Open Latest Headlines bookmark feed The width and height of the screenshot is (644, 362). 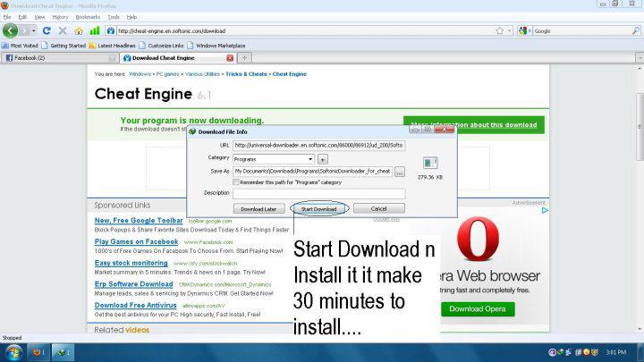click(113, 46)
